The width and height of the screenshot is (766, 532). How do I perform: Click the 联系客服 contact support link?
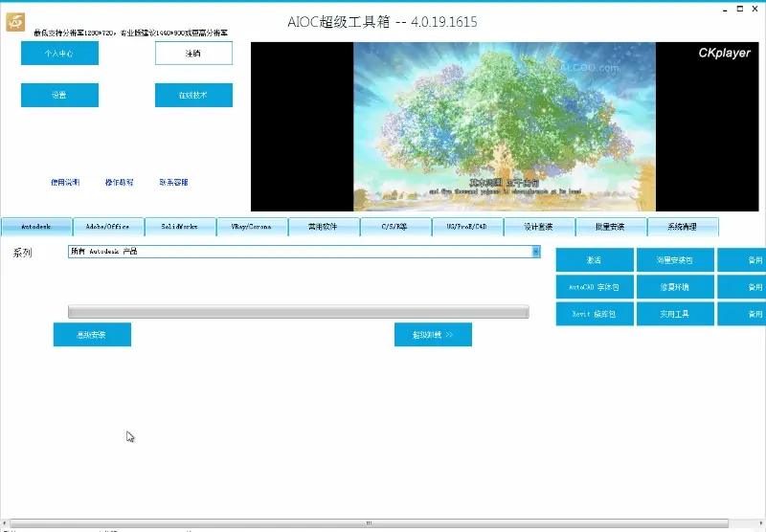point(173,182)
